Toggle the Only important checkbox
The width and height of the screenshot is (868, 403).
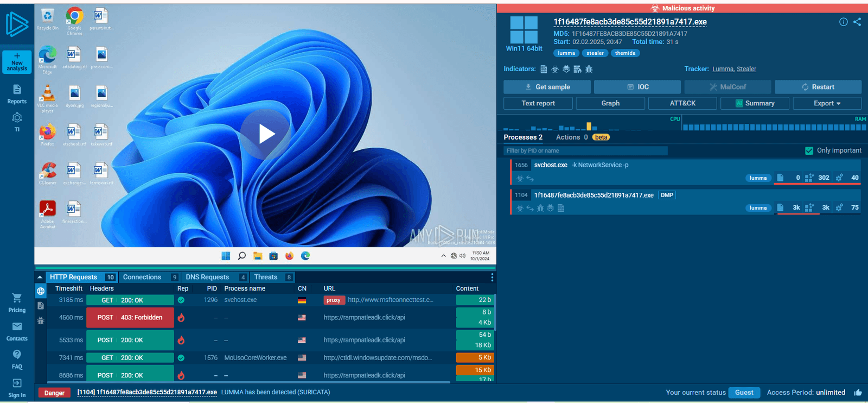(x=809, y=150)
